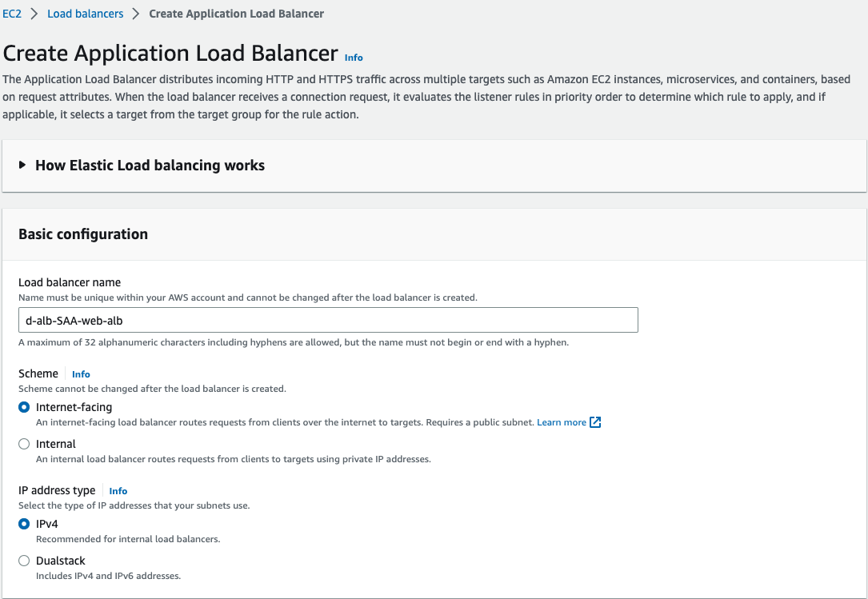Open the Scheme Info link
This screenshot has width=868, height=599.
[x=81, y=374]
